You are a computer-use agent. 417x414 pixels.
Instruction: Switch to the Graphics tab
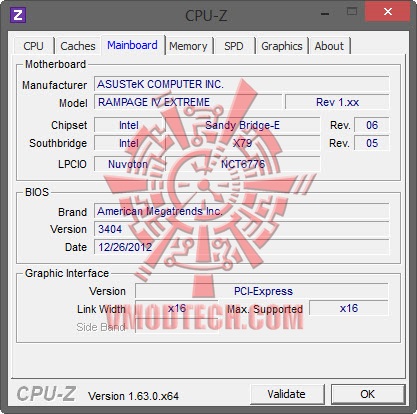point(282,46)
